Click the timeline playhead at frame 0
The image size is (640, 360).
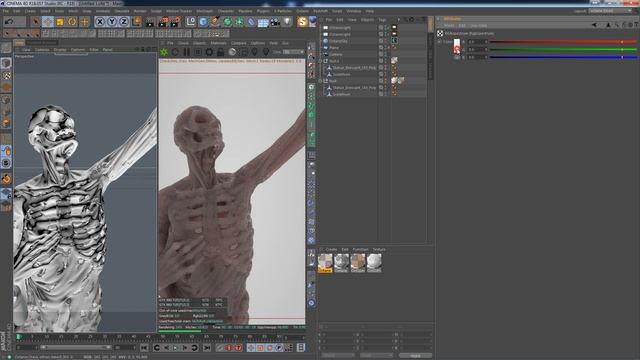coord(19,337)
